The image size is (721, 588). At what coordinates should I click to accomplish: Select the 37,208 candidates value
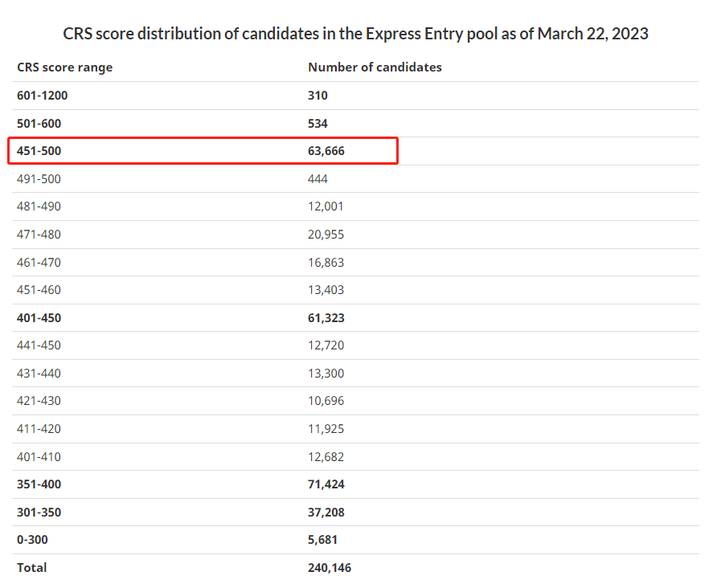pyautogui.click(x=326, y=512)
